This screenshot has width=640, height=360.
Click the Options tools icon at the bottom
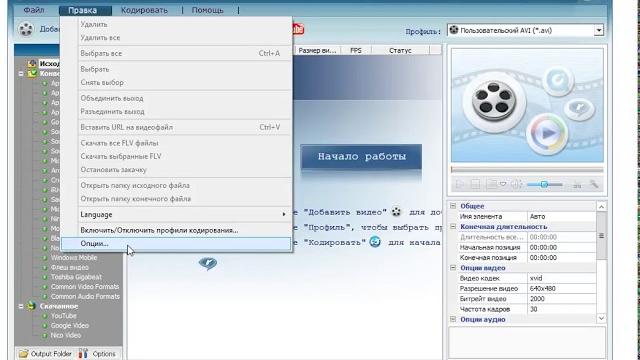tap(83, 353)
